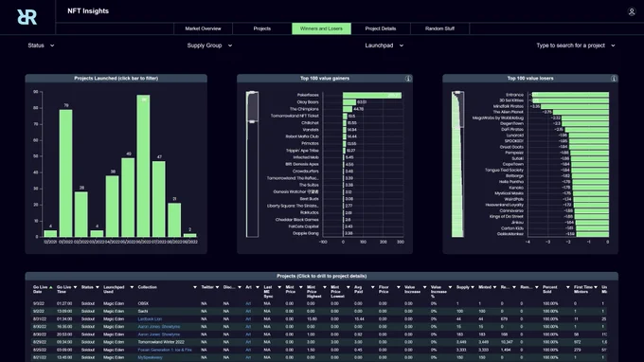Open the Twitter column filter arrow
The image size is (644, 362).
217,287
